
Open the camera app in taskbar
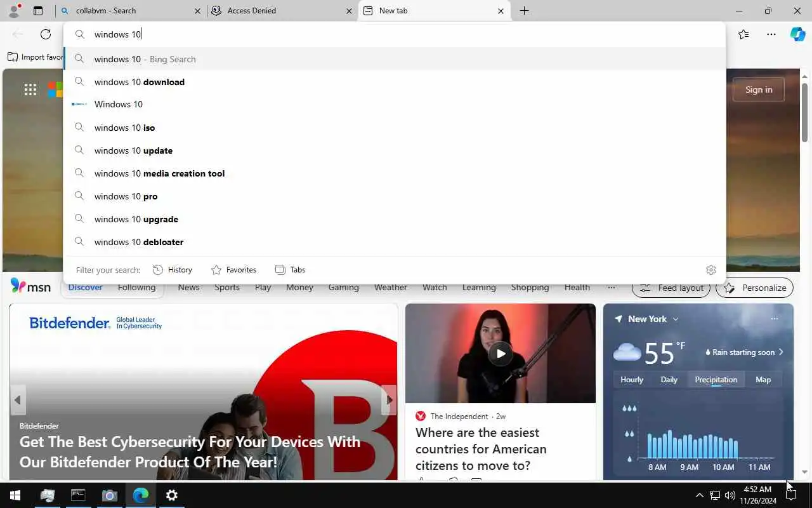[x=109, y=495]
